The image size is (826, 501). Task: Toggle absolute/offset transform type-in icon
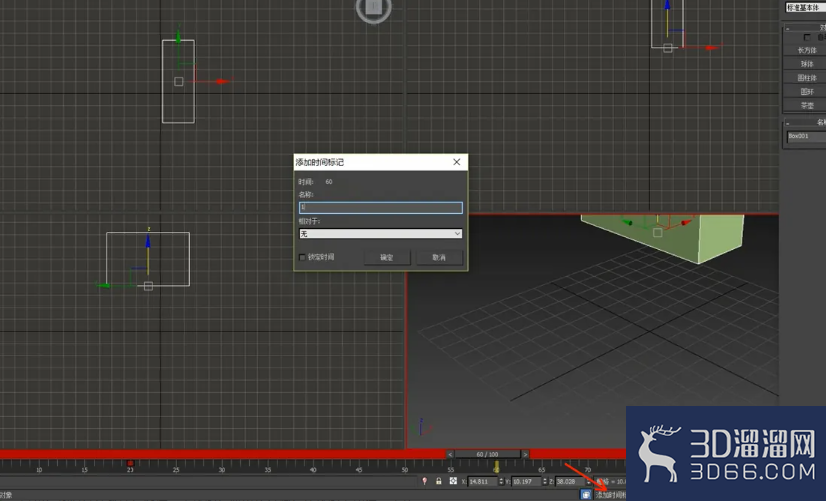click(x=453, y=481)
